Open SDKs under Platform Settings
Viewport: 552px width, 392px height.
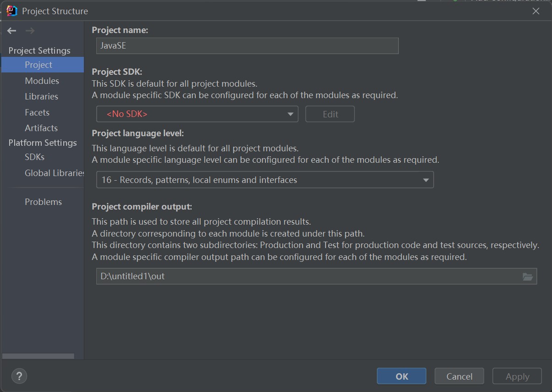34,157
